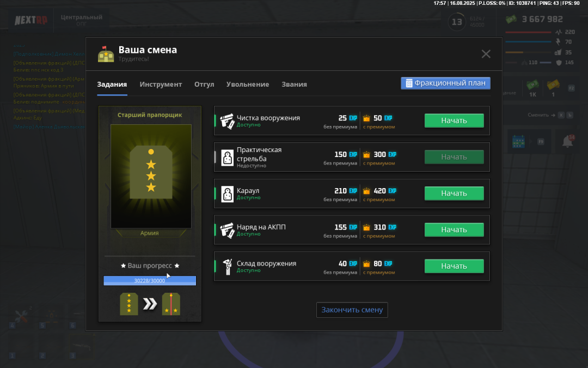The image size is (588, 368).
Task: Click the premium crown icon in Чистка вооружения row
Action: point(366,118)
